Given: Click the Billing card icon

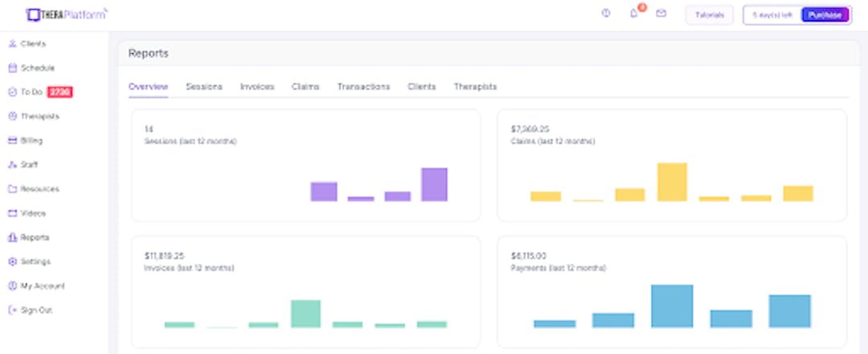Looking at the screenshot, I should pos(12,140).
